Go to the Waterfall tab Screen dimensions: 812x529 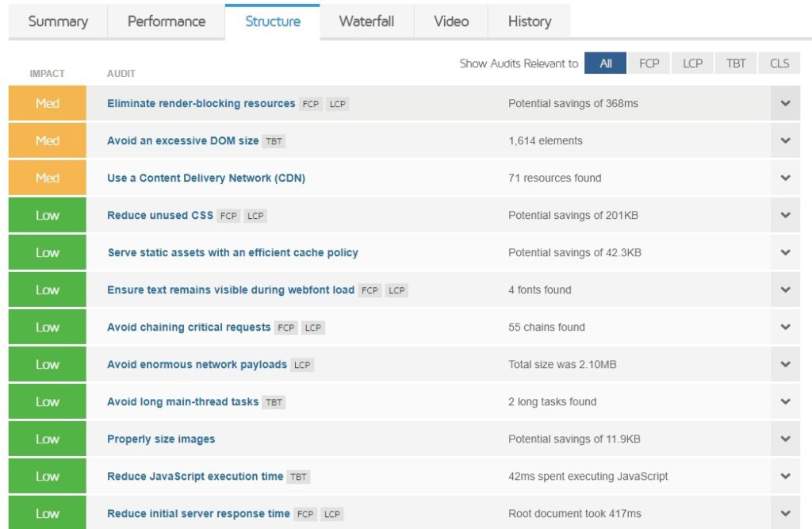(x=366, y=21)
